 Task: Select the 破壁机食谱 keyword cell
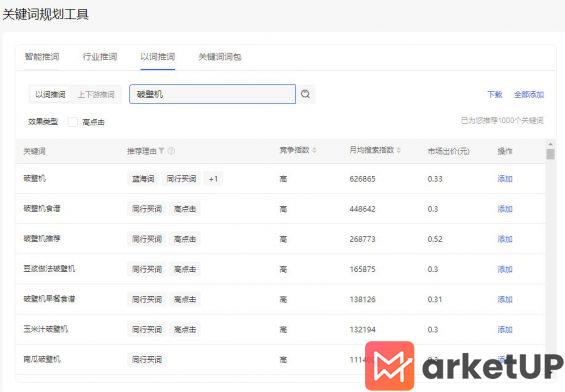pyautogui.click(x=42, y=209)
